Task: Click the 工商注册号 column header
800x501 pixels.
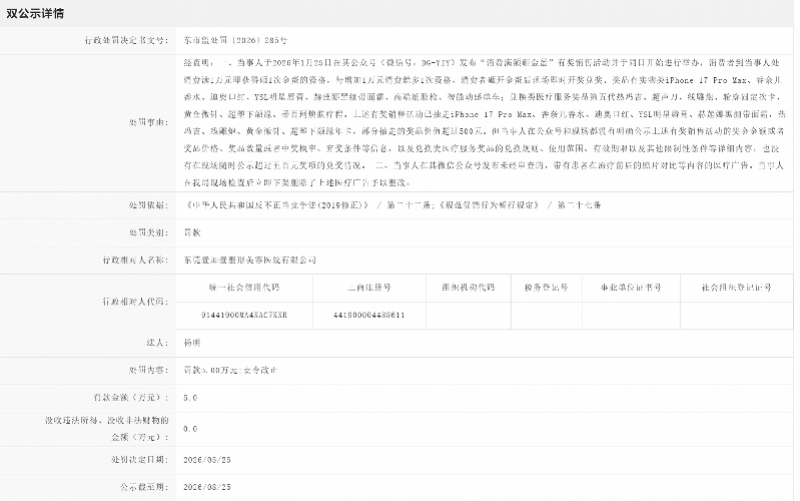Action: (369, 288)
